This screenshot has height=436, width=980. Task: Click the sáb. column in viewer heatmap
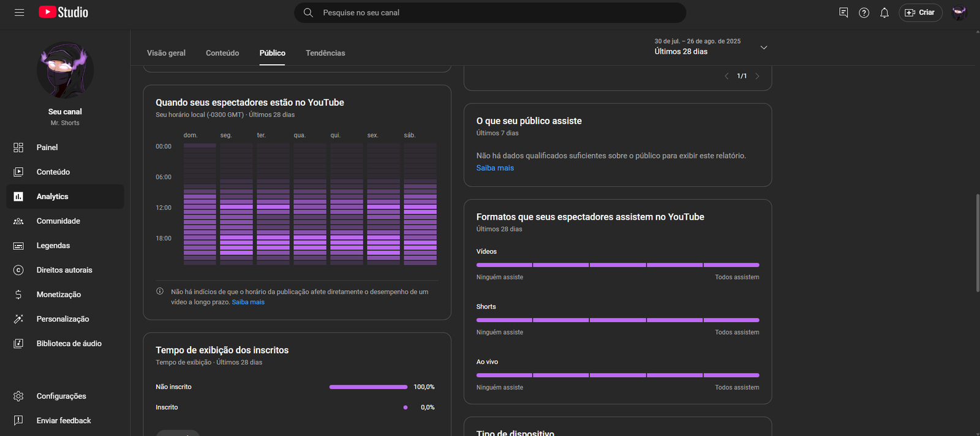pyautogui.click(x=420, y=204)
